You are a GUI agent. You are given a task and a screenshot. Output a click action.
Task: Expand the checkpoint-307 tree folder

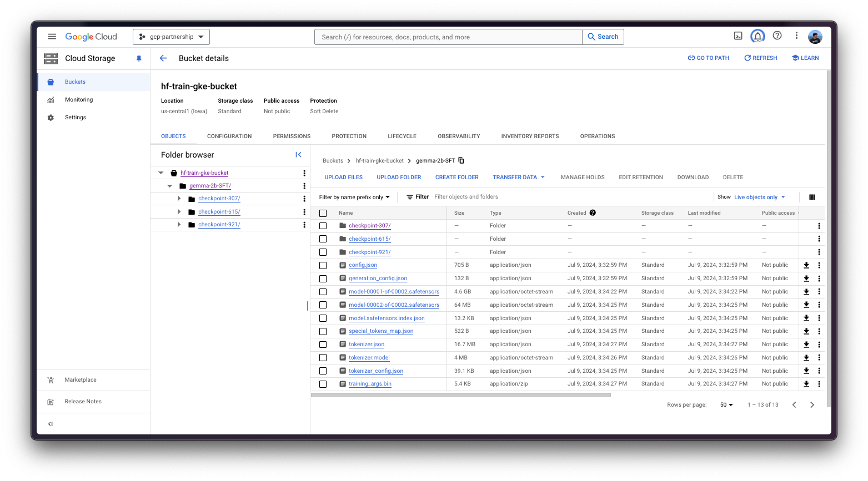click(179, 199)
